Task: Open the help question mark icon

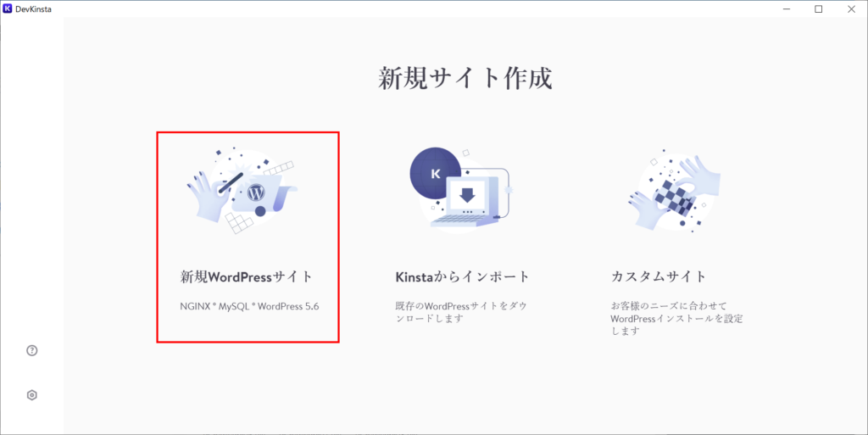Action: click(32, 350)
